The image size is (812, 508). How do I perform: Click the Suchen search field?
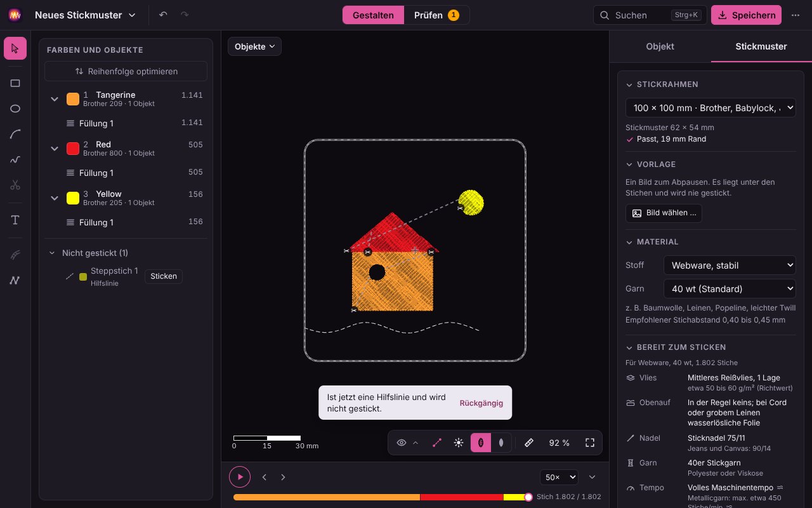click(x=650, y=15)
